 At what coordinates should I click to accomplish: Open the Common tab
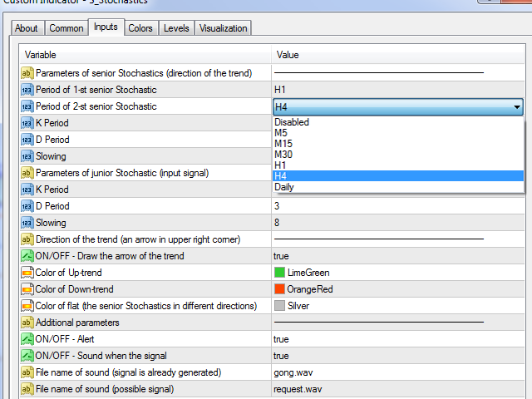66,28
